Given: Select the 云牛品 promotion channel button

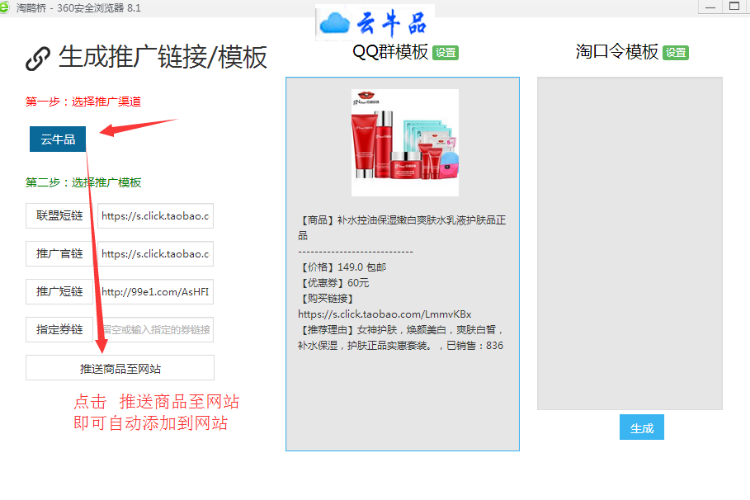Looking at the screenshot, I should [58, 139].
